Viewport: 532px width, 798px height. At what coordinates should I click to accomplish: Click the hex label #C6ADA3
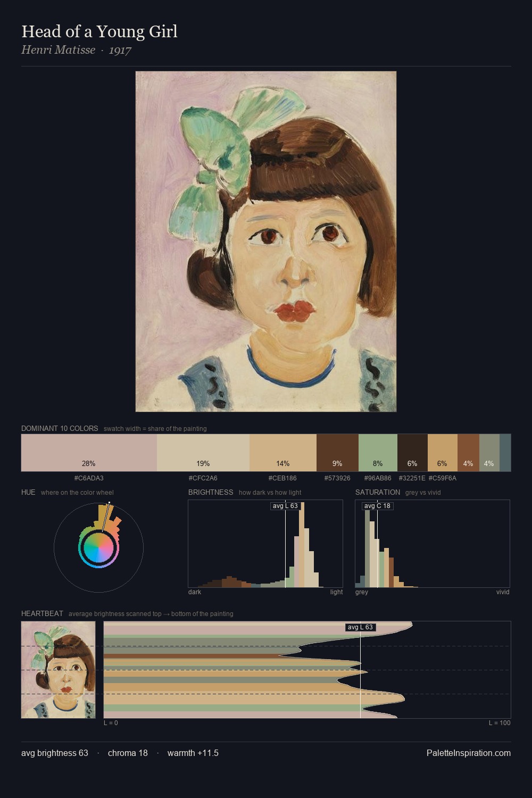tap(89, 478)
